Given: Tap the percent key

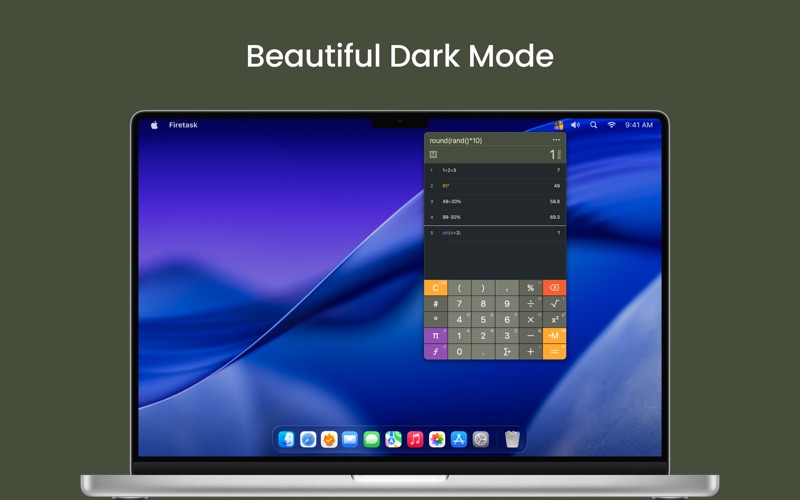Looking at the screenshot, I should tap(531, 288).
